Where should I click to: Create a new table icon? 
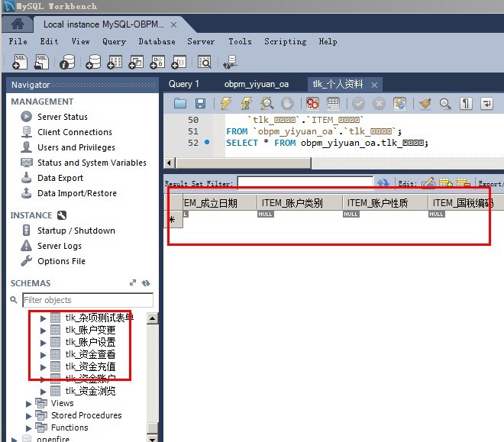[x=115, y=61]
